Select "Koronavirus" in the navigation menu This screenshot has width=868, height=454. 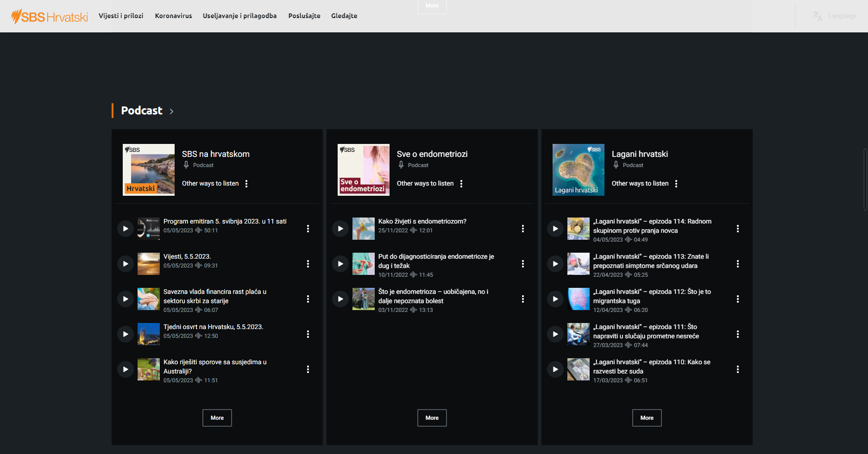click(173, 15)
